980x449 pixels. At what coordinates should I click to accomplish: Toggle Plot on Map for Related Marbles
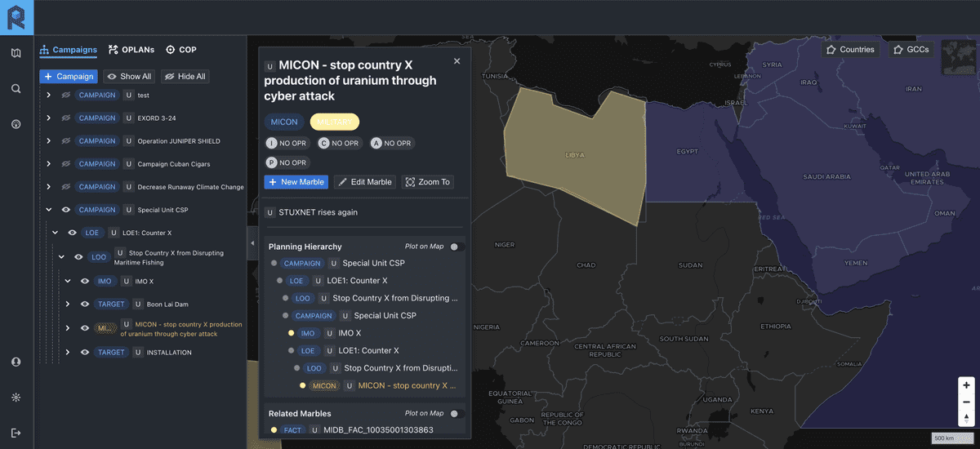pos(457,414)
